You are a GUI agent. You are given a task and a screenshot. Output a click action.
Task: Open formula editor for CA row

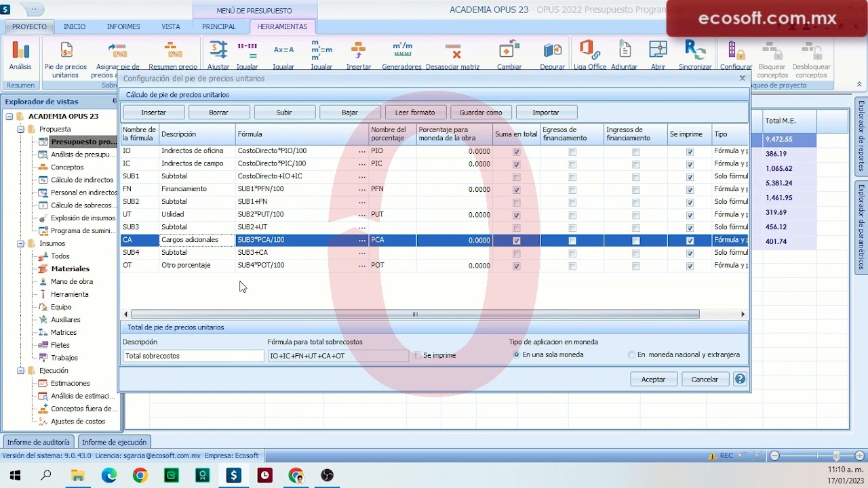click(x=362, y=241)
